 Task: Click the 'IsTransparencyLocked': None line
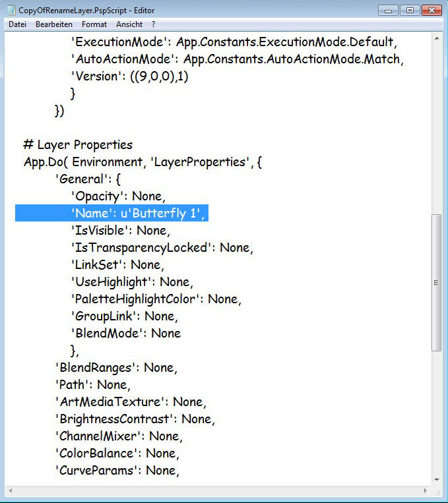162,248
